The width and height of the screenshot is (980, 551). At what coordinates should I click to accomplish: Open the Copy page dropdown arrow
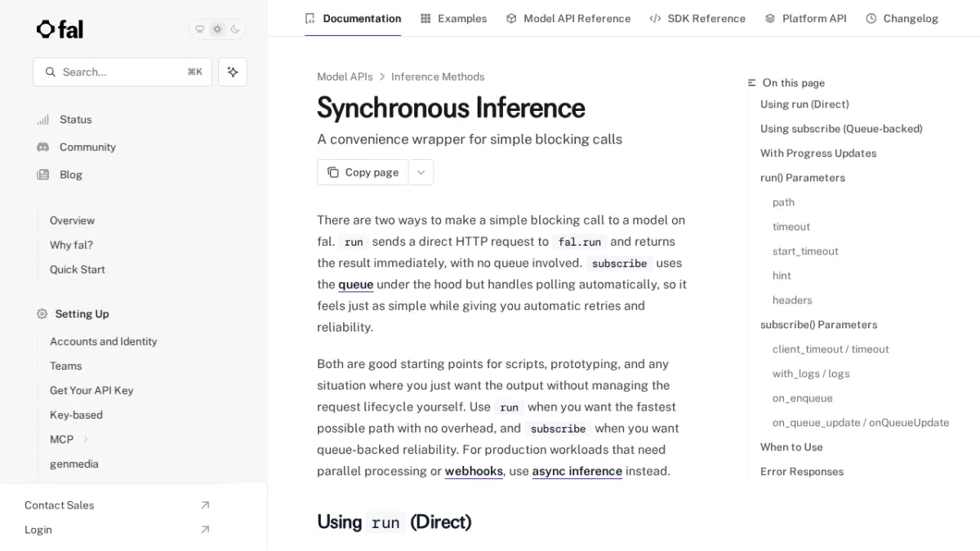421,172
